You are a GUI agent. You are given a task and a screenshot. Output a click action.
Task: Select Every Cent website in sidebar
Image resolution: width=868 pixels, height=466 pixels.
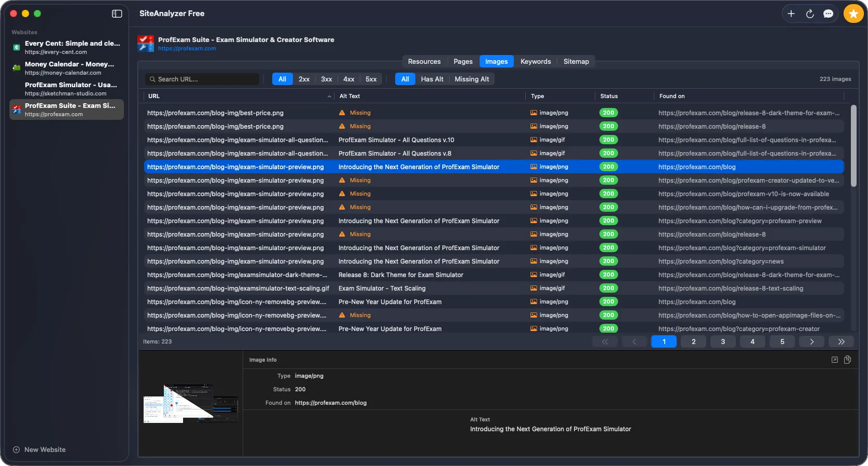tap(66, 47)
